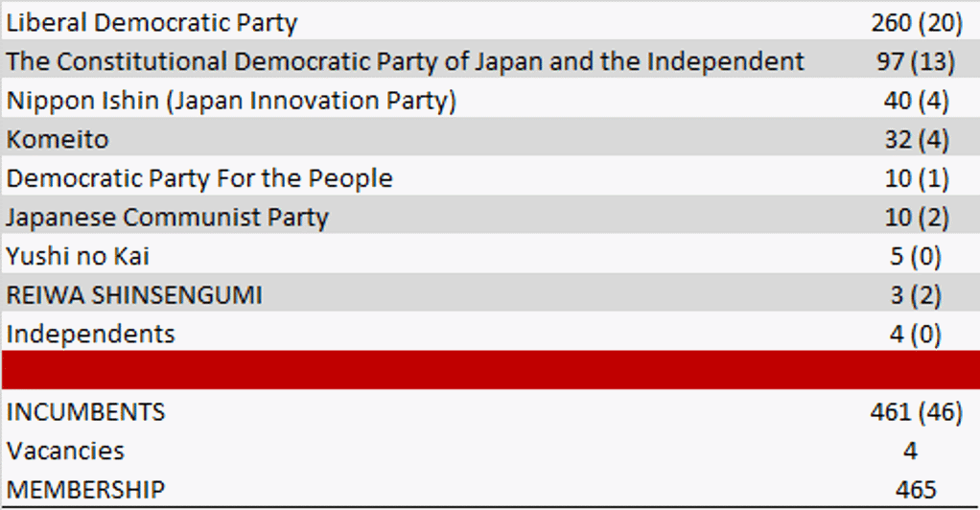980x510 pixels.
Task: Select the Liberal Democratic Party seat count 260 (20)
Action: pyautogui.click(x=916, y=23)
